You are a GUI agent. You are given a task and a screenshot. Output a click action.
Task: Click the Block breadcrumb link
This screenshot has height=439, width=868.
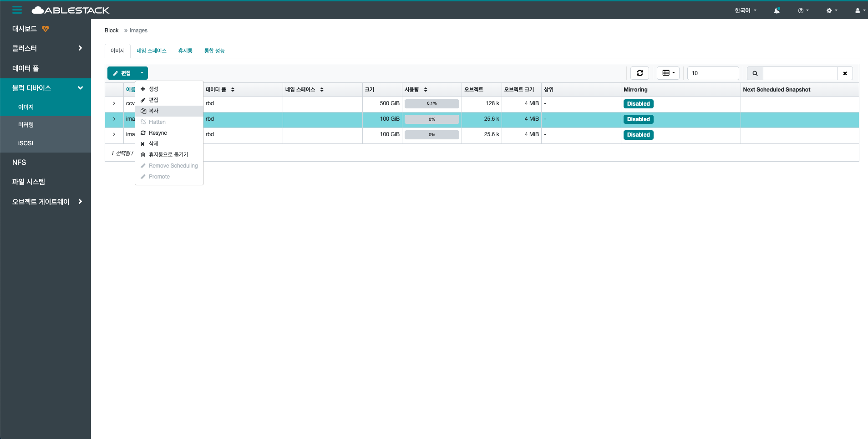[111, 30]
